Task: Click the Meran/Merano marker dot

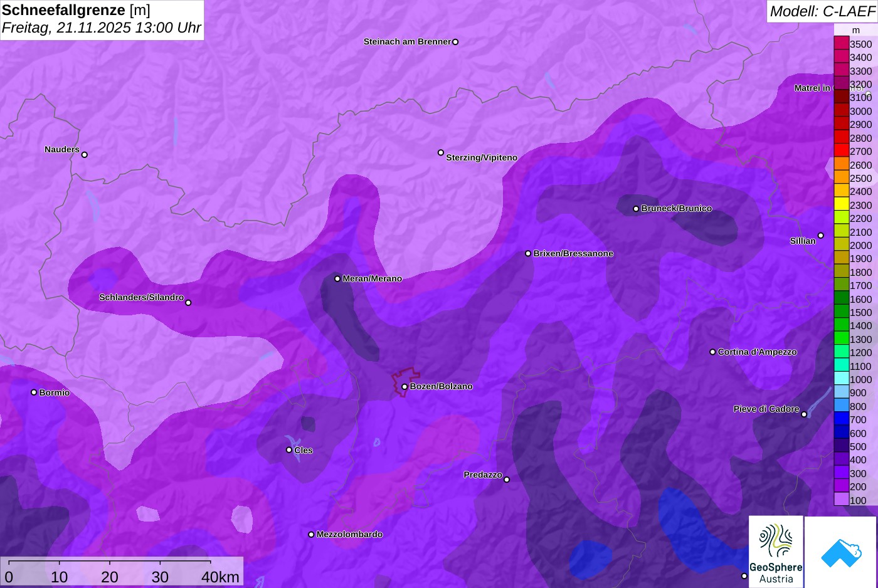Action: point(337,278)
